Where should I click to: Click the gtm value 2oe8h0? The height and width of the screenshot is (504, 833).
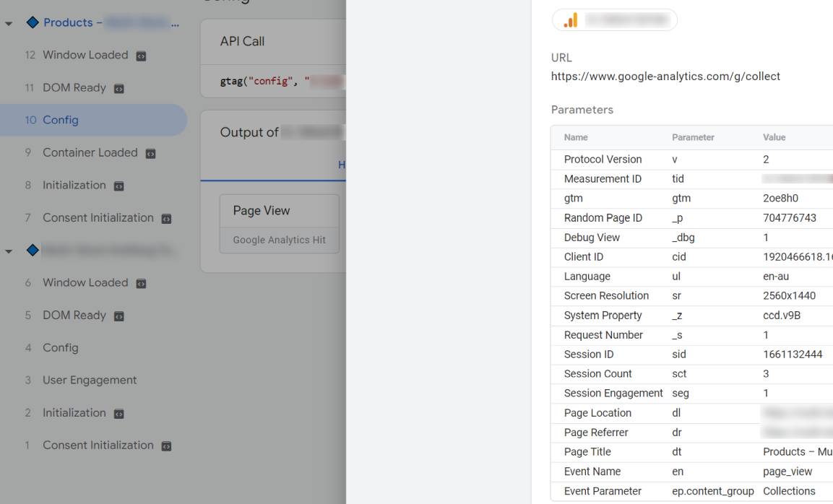pos(780,199)
